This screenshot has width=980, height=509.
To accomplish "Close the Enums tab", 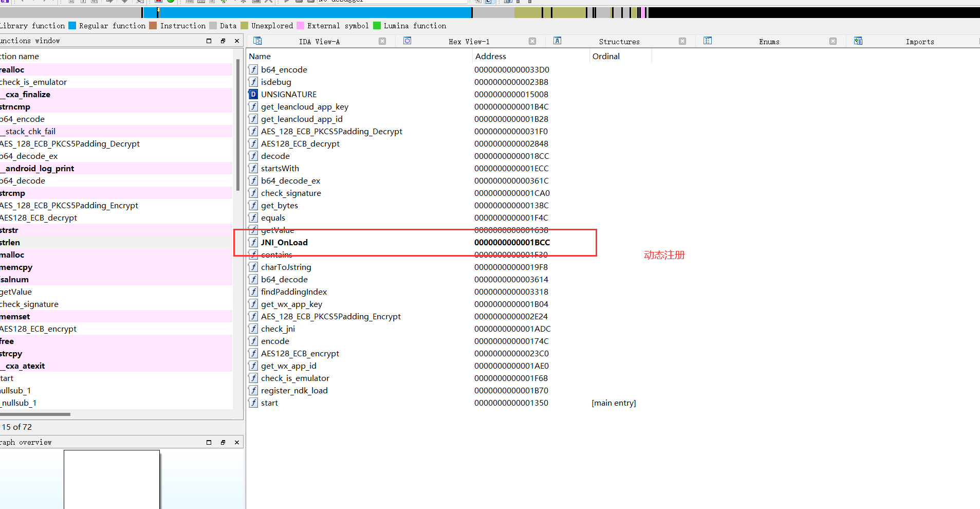I will [x=833, y=41].
